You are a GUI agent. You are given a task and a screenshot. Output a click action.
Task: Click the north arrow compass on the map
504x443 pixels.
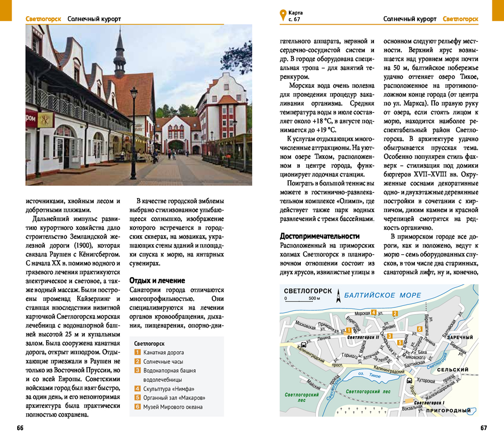339,295
